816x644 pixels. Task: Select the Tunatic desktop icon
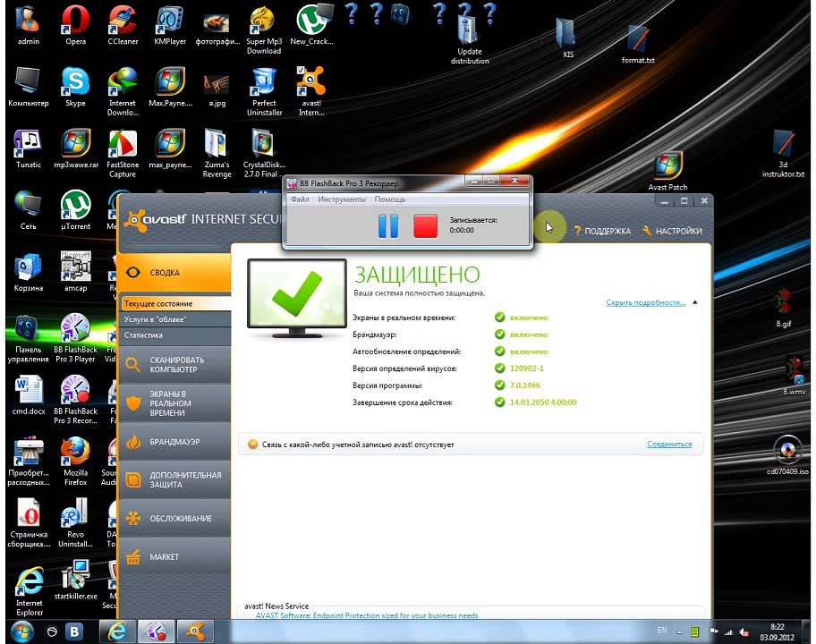coord(28,148)
